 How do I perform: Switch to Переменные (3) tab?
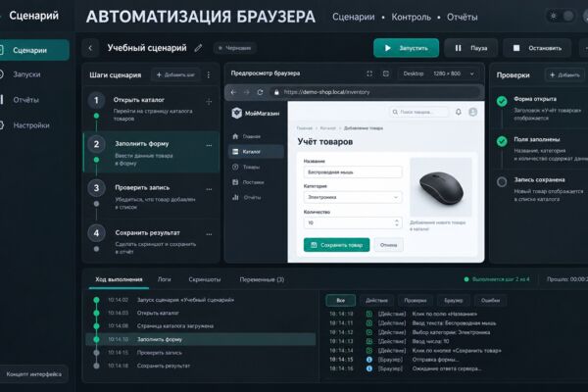tap(262, 279)
